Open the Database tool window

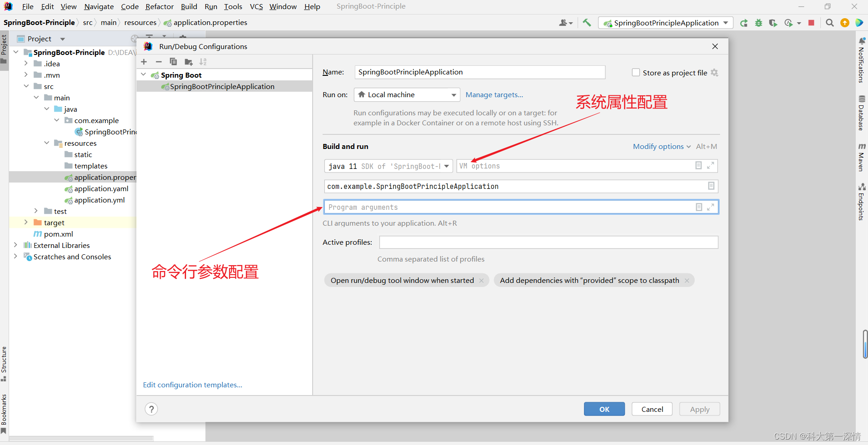click(862, 113)
